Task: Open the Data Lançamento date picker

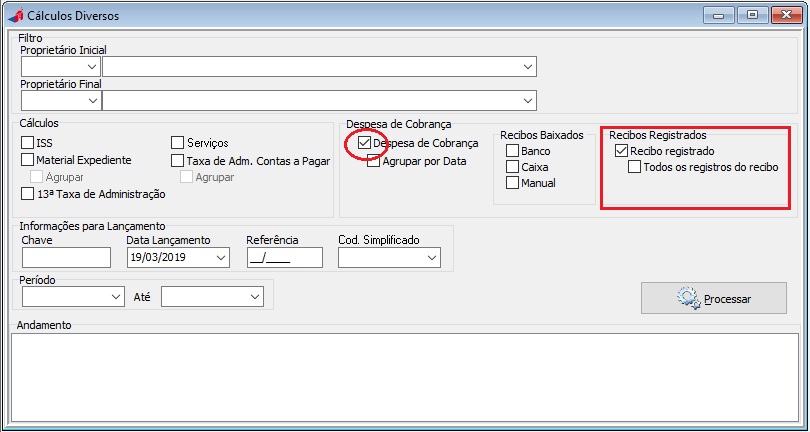Action: (x=220, y=258)
